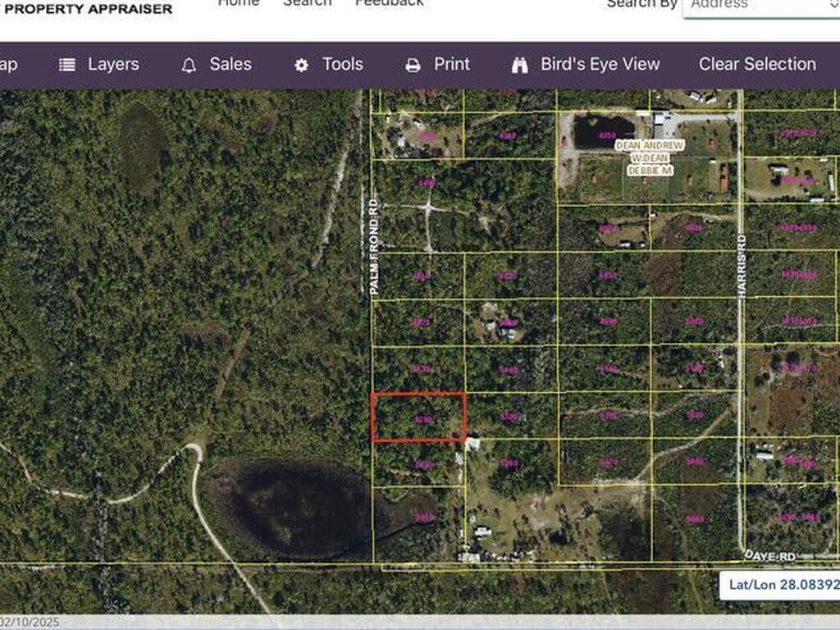Click the Palm Frond Rd road label
Screen dimensions: 840x630
click(374, 246)
